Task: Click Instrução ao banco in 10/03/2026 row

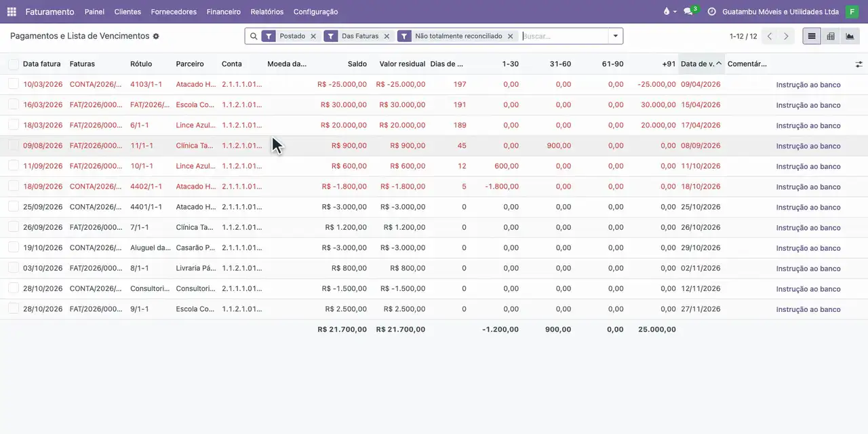Action: 808,85
